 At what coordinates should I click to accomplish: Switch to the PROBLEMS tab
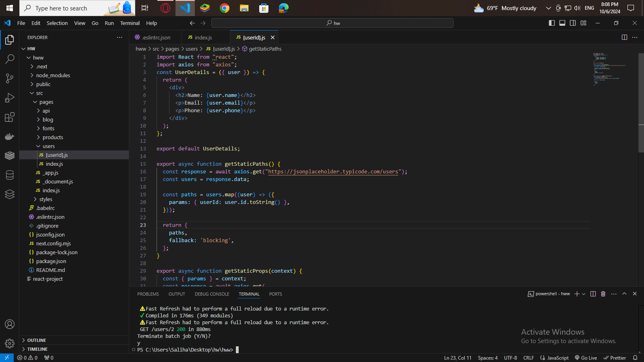point(148,294)
